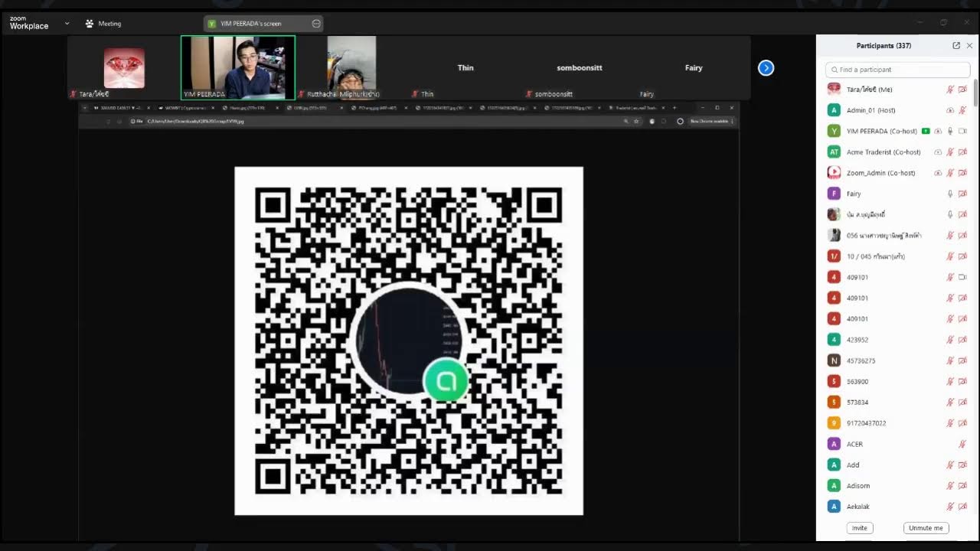Image resolution: width=980 pixels, height=551 pixels.
Task: Close the Participants panel
Action: tap(969, 46)
